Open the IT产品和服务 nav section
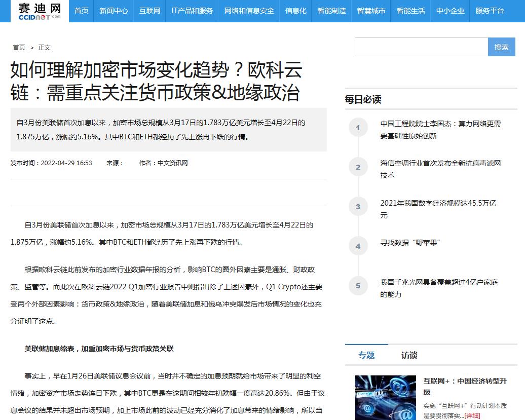 192,11
